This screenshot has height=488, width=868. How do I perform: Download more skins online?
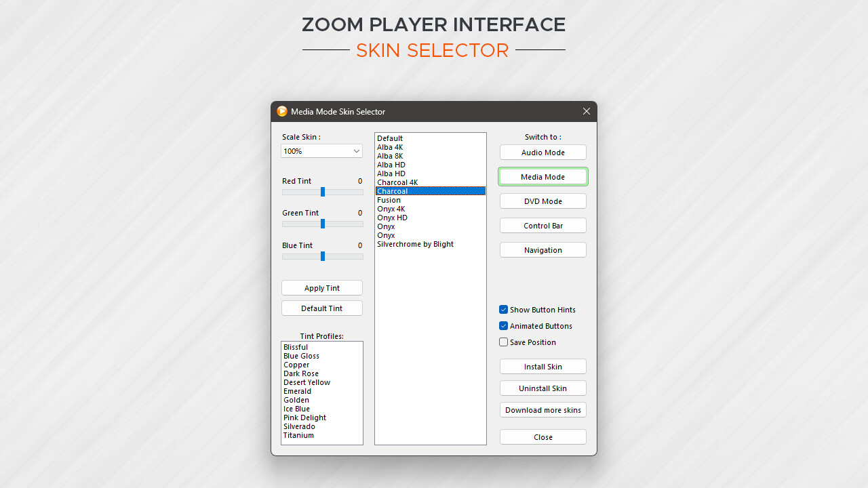542,409
